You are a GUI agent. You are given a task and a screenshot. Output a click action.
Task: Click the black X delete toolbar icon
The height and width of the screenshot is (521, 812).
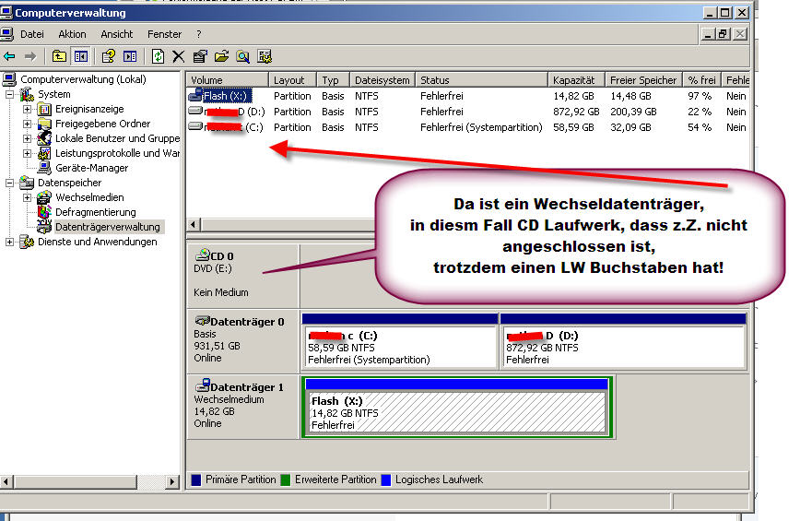pyautogui.click(x=179, y=56)
